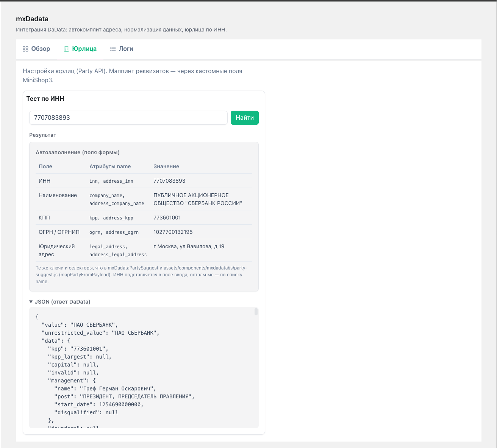Click the legal address г Москва, ул Вавилова
Screen dimensions: 497x448
[189, 246]
